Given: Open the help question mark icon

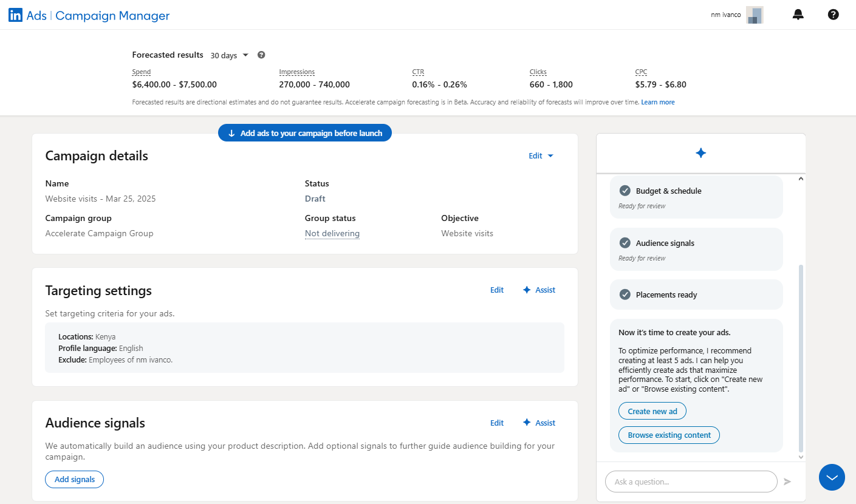Looking at the screenshot, I should click(x=834, y=15).
